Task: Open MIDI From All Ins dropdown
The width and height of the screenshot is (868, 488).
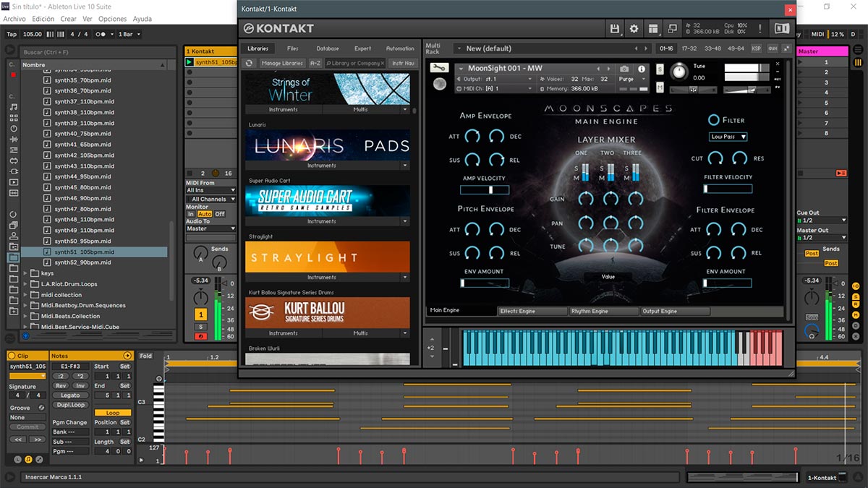Action: pos(210,190)
